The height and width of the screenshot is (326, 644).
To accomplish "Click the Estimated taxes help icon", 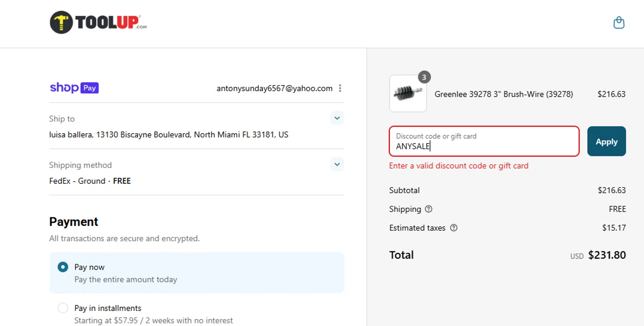I will [453, 228].
